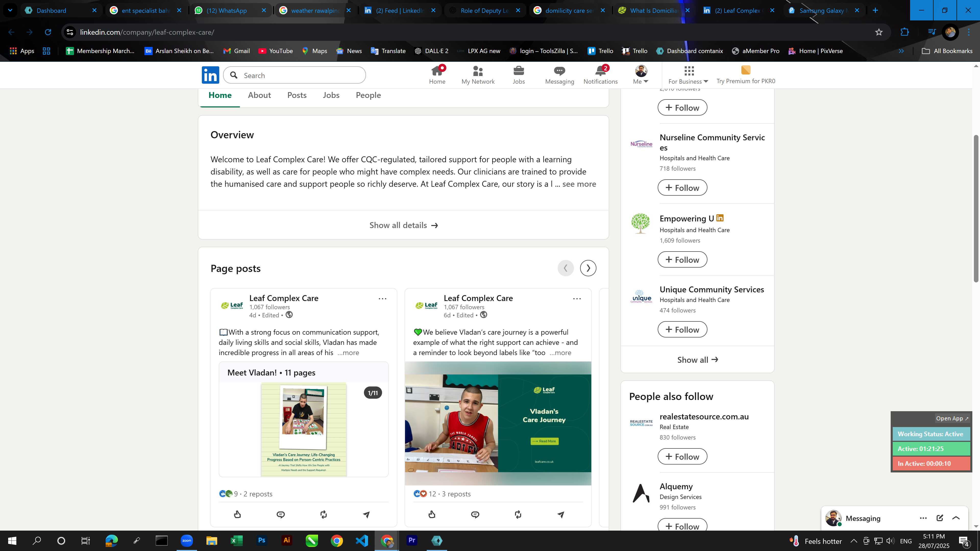View the 9 reactions on Meet Vladan post
This screenshot has height=551, width=980.
(228, 494)
